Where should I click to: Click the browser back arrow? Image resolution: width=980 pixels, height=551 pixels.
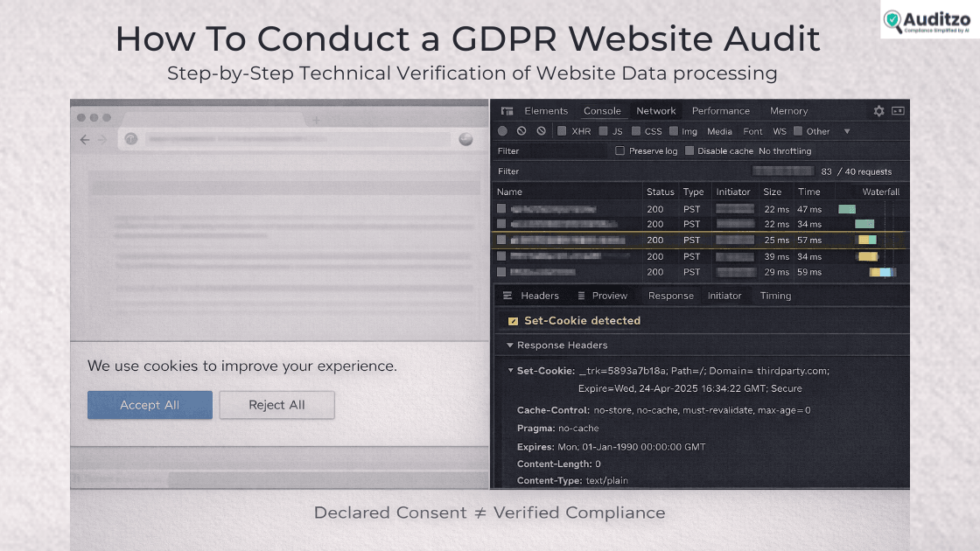(x=84, y=139)
